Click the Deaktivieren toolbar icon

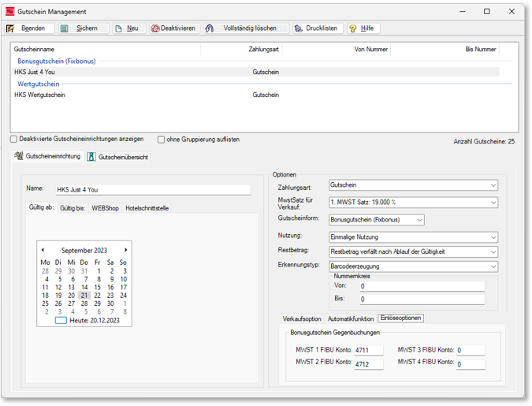[x=155, y=28]
